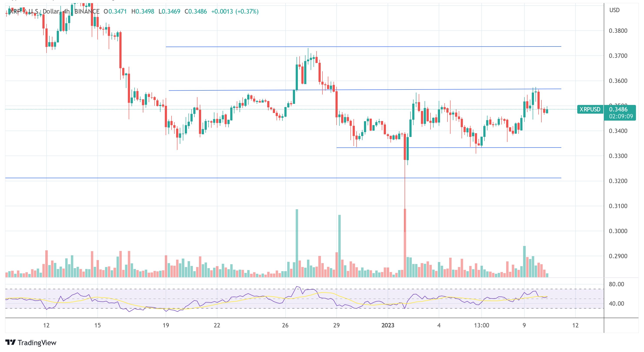Screen dimensions: 644x352
Task: Click the TradingView logo
Action: (x=31, y=342)
